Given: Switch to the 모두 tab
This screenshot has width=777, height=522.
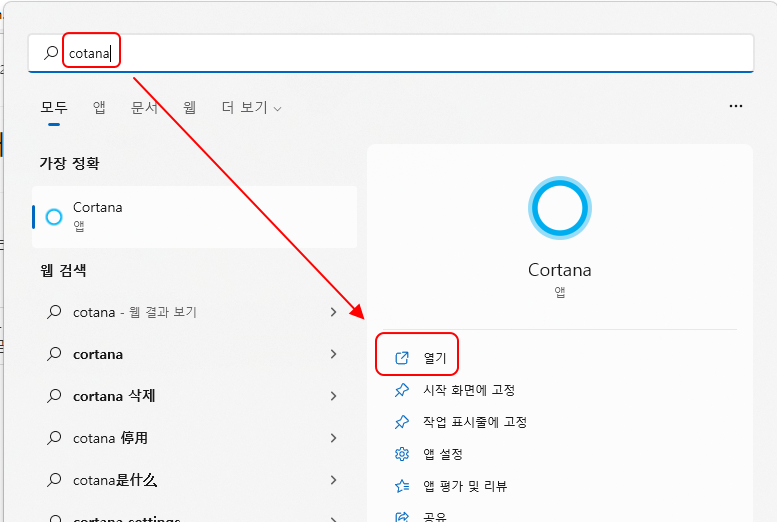Looking at the screenshot, I should coord(54,108).
